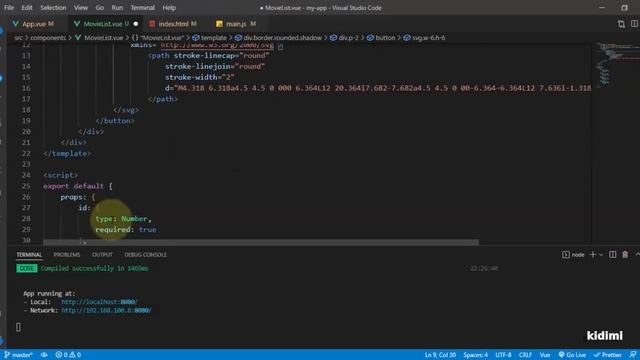Create a new terminal with plus icon
The image size is (640, 360).
click(593, 255)
